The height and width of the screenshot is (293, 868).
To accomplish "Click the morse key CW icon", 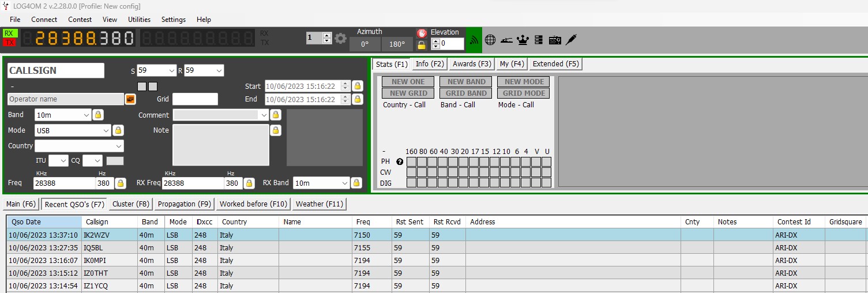I will coord(506,40).
